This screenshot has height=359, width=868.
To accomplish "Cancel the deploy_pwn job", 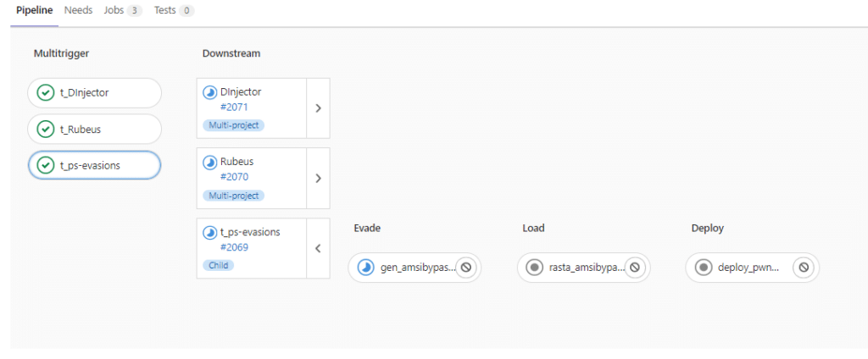I will pos(804,268).
